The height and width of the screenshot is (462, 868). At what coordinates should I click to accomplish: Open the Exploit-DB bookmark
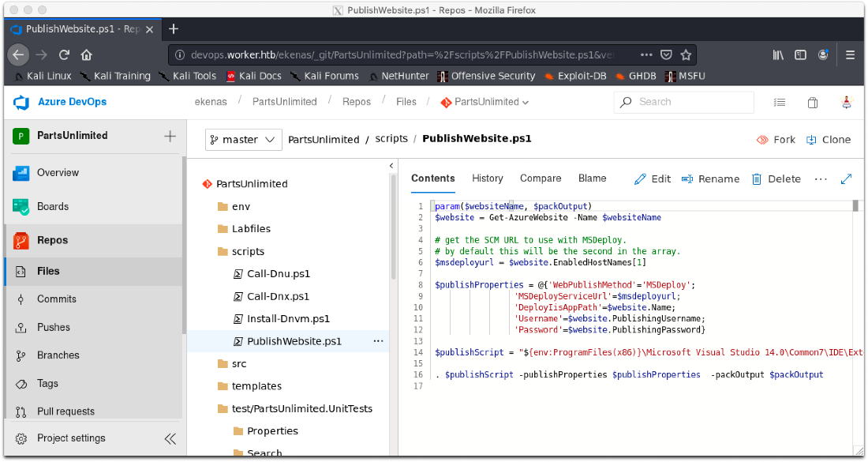[x=576, y=76]
